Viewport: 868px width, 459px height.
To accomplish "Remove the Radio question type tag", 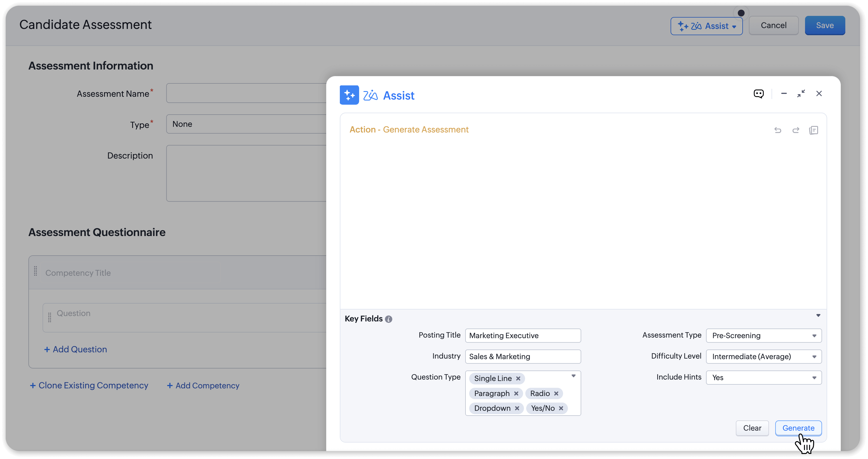I will pyautogui.click(x=556, y=393).
